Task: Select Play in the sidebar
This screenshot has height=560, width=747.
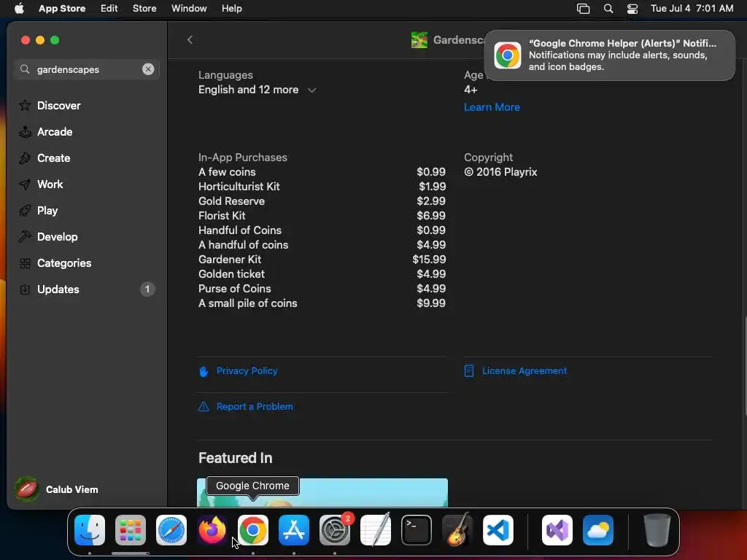Action: 86,210
